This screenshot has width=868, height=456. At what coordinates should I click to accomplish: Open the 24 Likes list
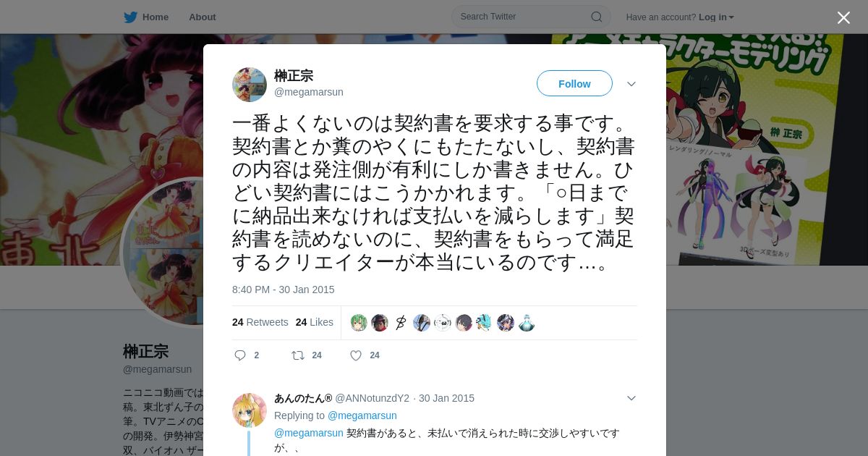click(x=315, y=322)
